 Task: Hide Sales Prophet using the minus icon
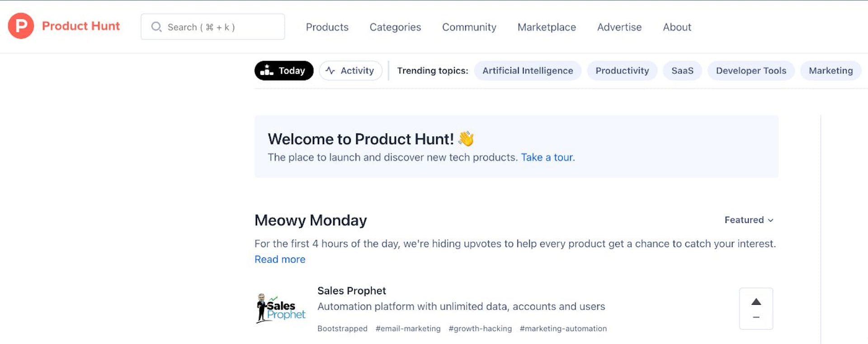pyautogui.click(x=755, y=317)
